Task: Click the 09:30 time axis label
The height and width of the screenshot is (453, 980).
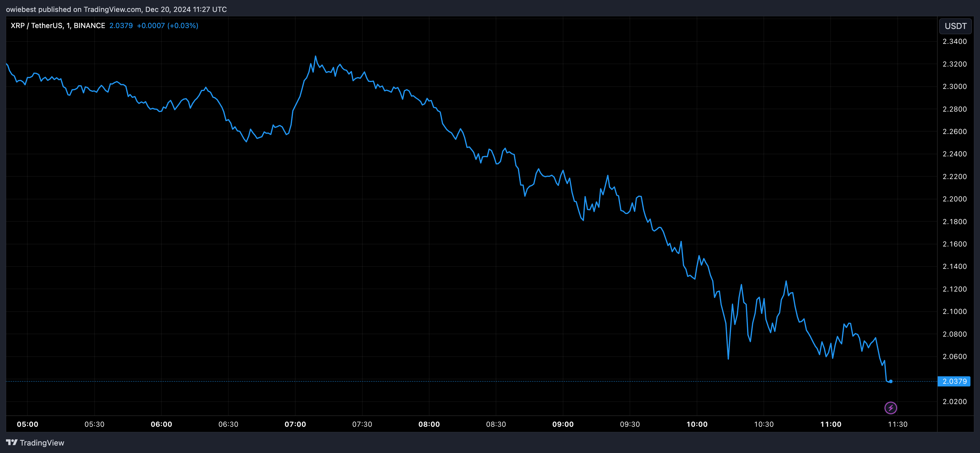Action: point(630,424)
